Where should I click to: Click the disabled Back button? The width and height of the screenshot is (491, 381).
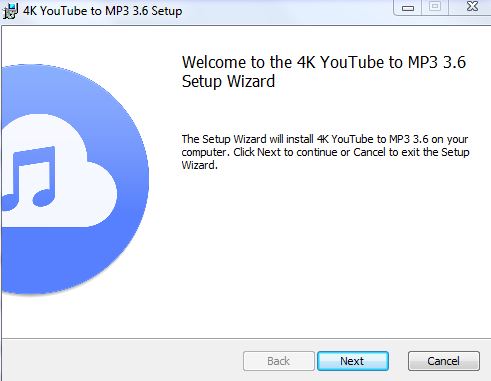[279, 361]
